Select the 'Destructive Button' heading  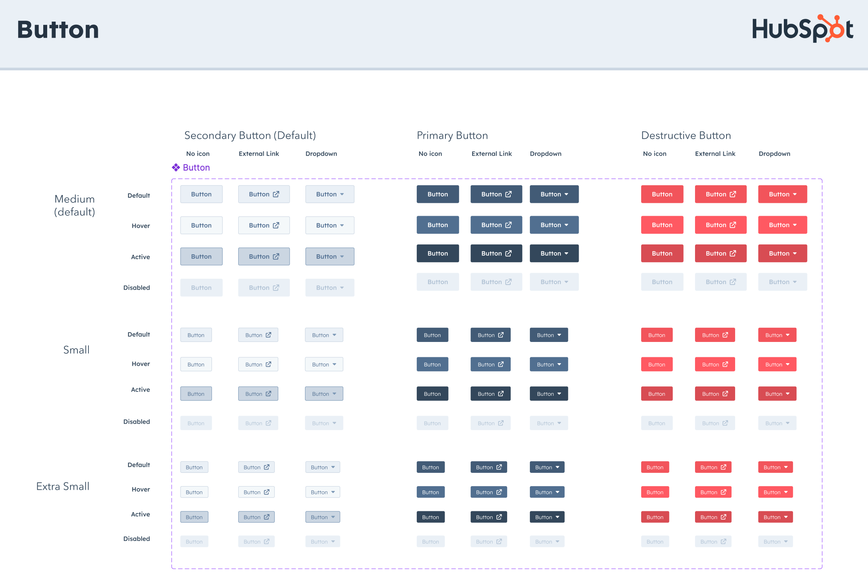[686, 136]
